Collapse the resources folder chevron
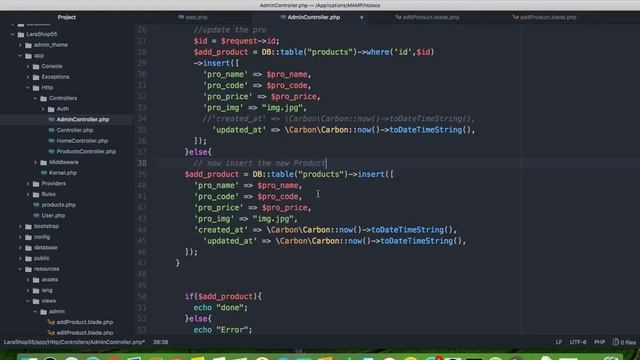The height and width of the screenshot is (360, 640). (x=20, y=269)
